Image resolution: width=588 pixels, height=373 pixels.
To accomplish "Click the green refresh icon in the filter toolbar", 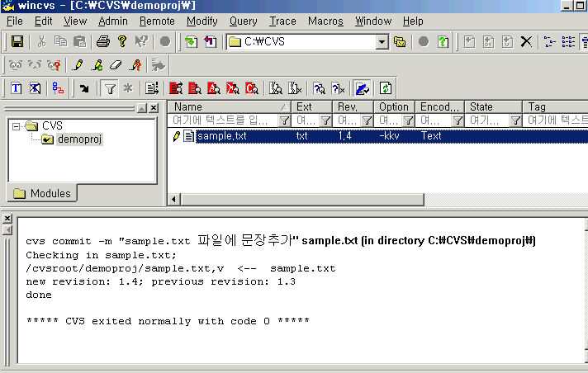I will tap(385, 87).
